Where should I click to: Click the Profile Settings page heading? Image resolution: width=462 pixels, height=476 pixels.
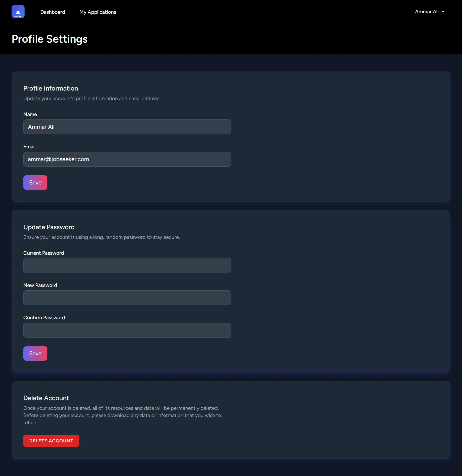point(50,39)
